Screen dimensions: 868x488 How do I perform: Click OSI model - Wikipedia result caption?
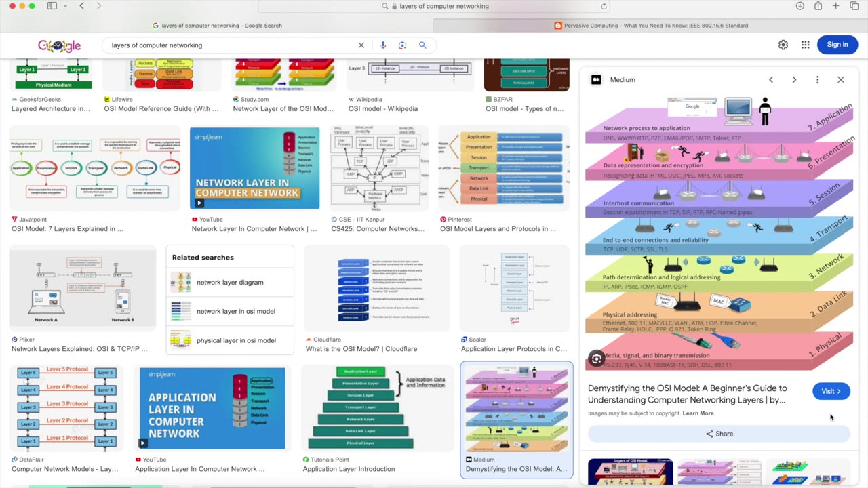pyautogui.click(x=382, y=108)
